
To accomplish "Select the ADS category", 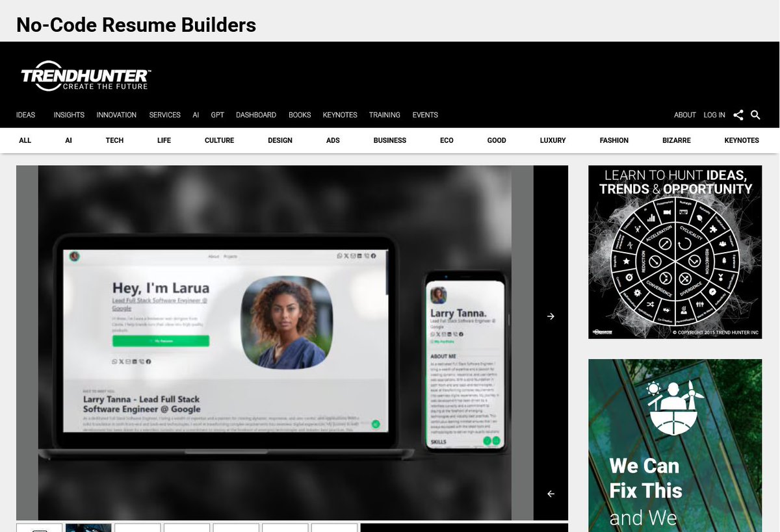I will coord(333,140).
